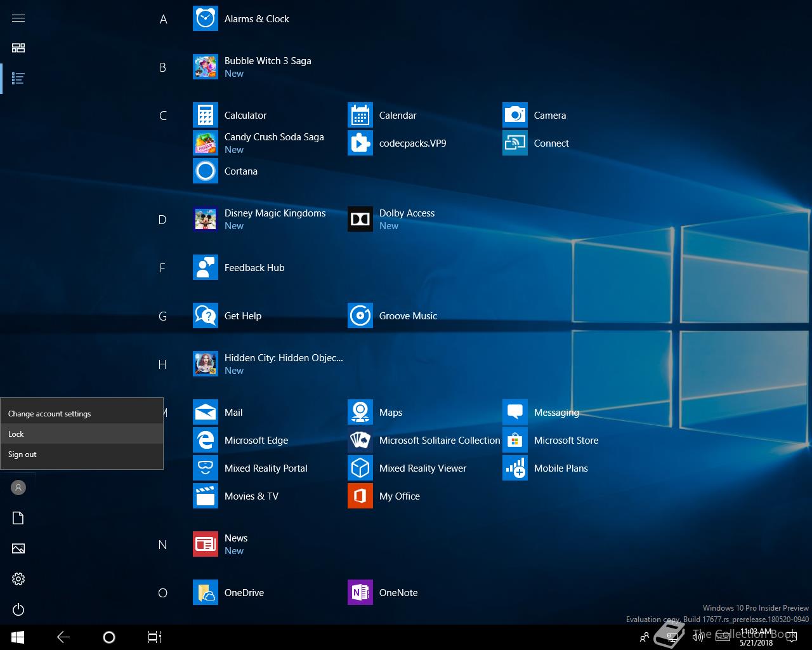Open the volume control in the tray
Image resolution: width=812 pixels, height=650 pixels.
coord(697,637)
